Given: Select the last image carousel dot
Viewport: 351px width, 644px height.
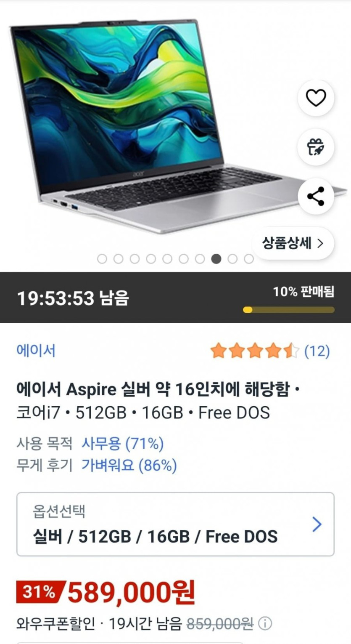Looking at the screenshot, I should pyautogui.click(x=249, y=259).
